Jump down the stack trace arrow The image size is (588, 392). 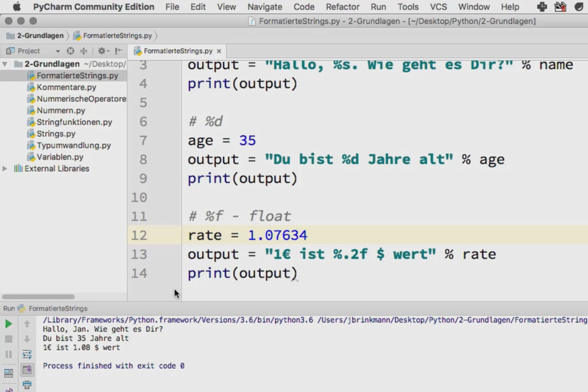27,339
